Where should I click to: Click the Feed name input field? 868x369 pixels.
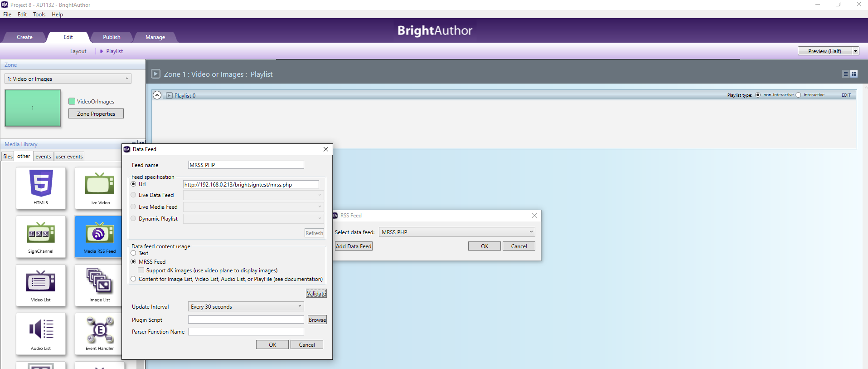coord(246,165)
